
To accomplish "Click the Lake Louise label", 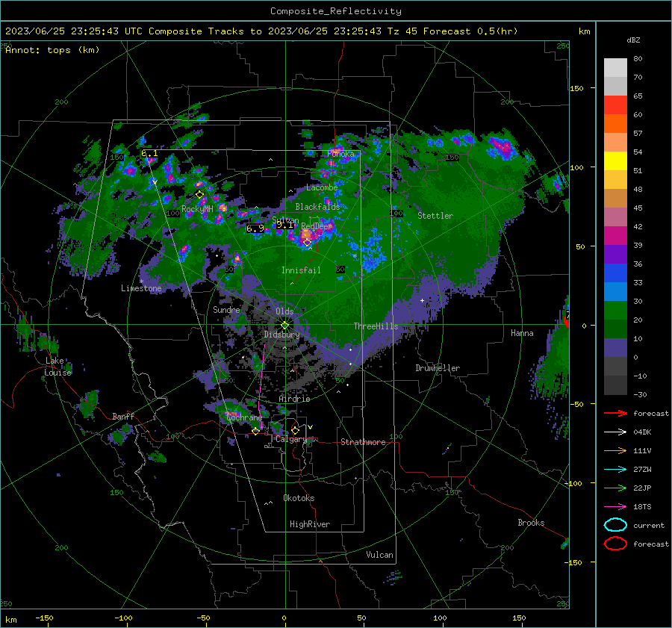I will coord(57,367).
